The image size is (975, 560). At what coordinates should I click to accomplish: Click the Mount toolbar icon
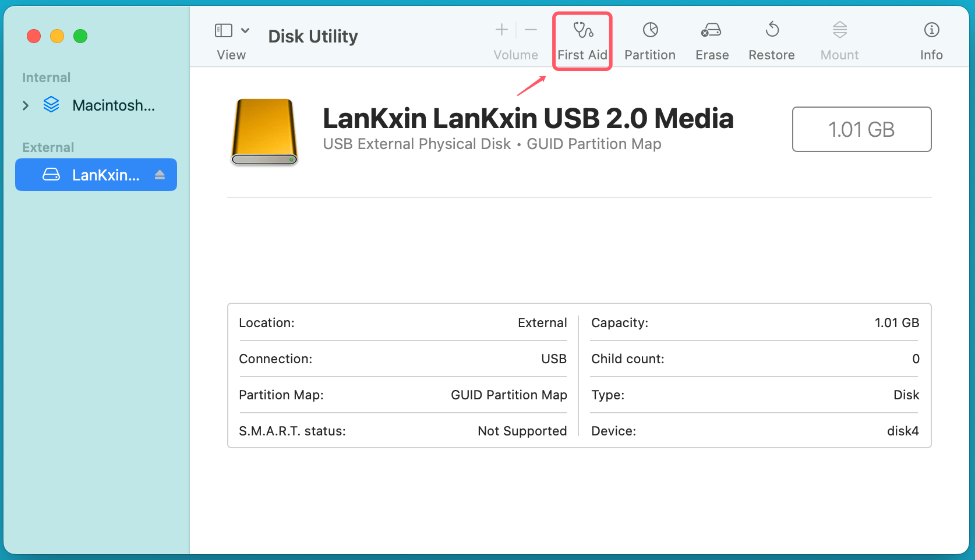(x=839, y=40)
